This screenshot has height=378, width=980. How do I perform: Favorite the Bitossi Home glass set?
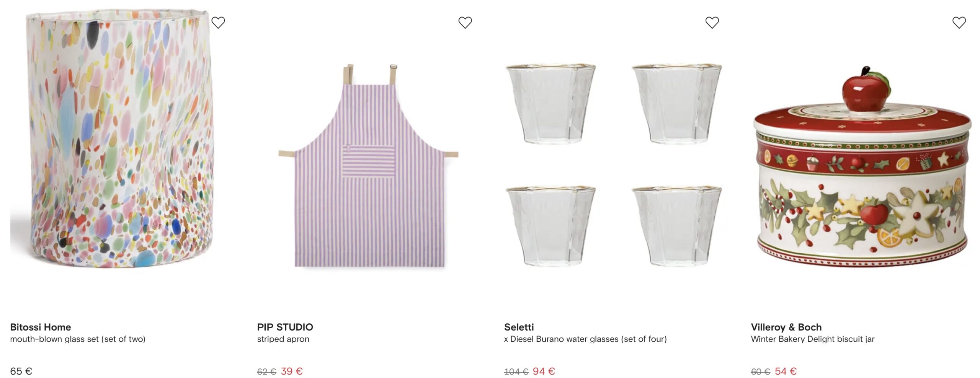(218, 23)
